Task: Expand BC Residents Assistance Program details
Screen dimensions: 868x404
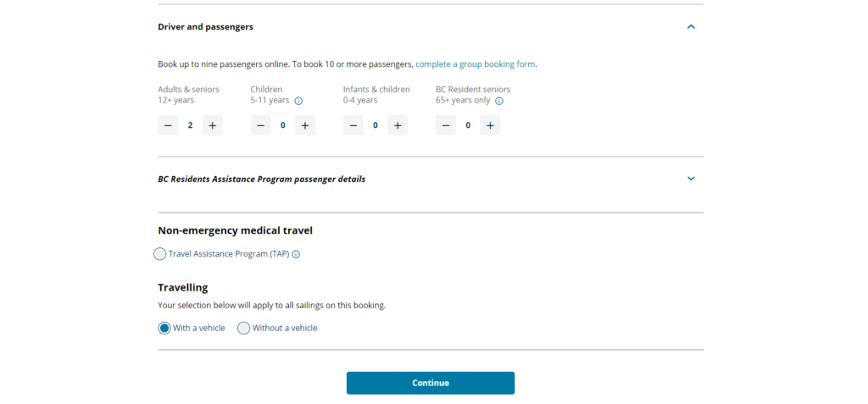Action: (x=691, y=179)
